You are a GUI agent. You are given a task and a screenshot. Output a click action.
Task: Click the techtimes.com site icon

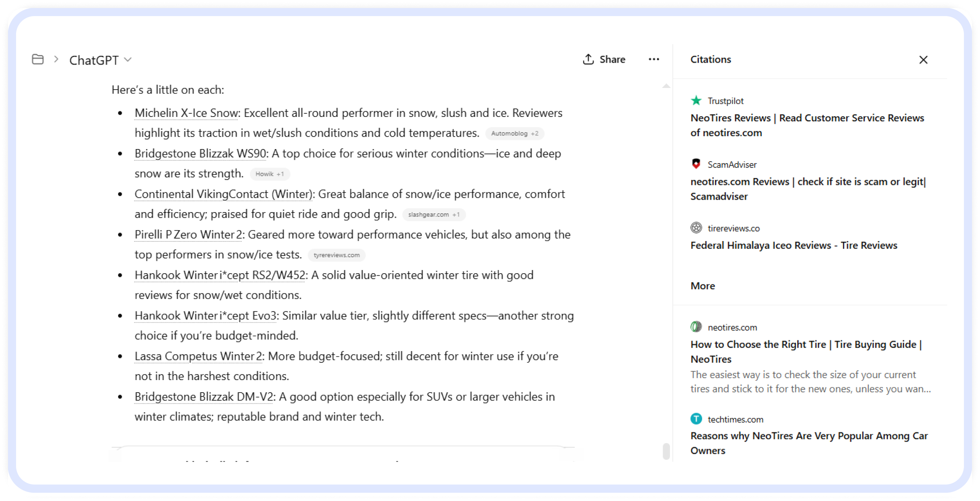coord(696,419)
